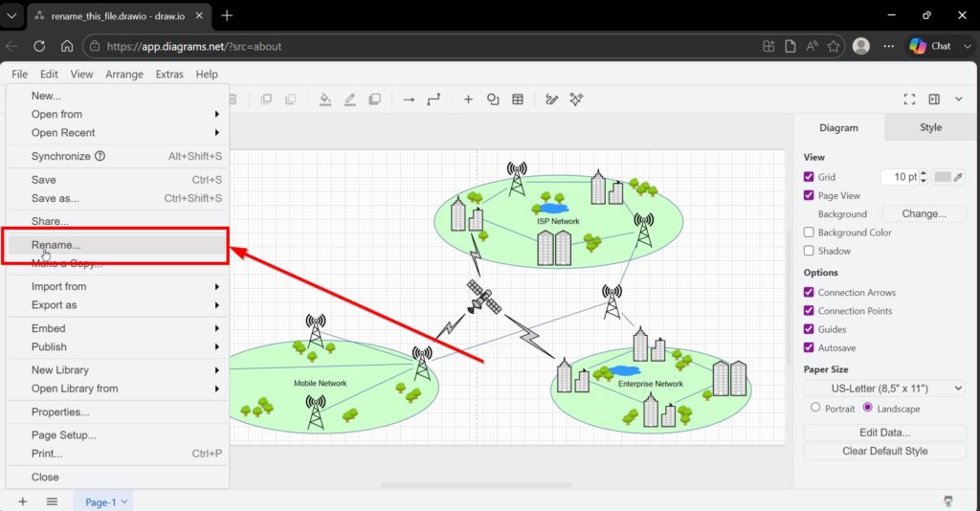Uncheck the Grid checkbox

click(x=810, y=177)
